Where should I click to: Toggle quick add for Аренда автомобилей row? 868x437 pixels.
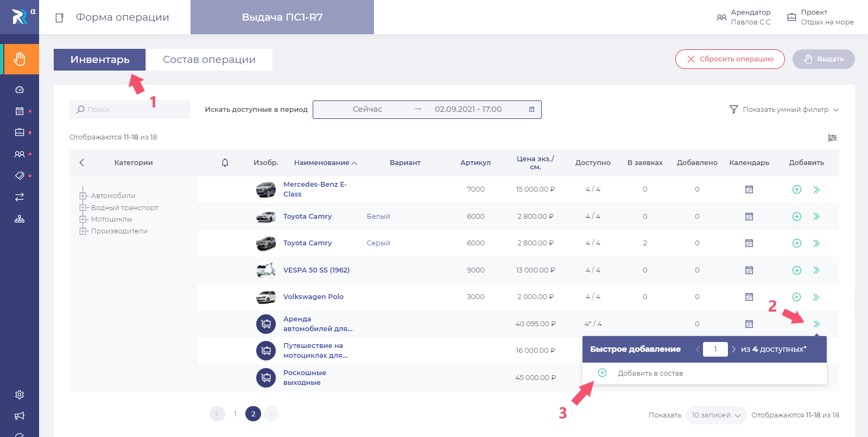tap(816, 324)
